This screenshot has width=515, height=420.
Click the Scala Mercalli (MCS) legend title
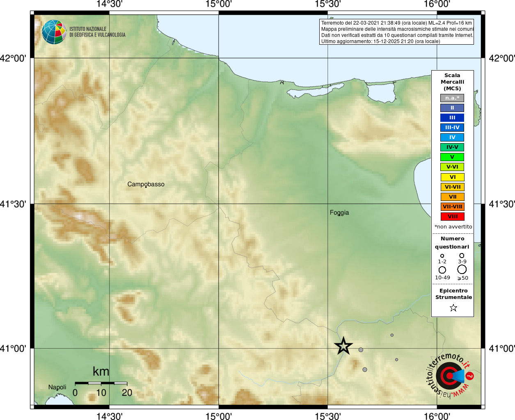click(452, 82)
